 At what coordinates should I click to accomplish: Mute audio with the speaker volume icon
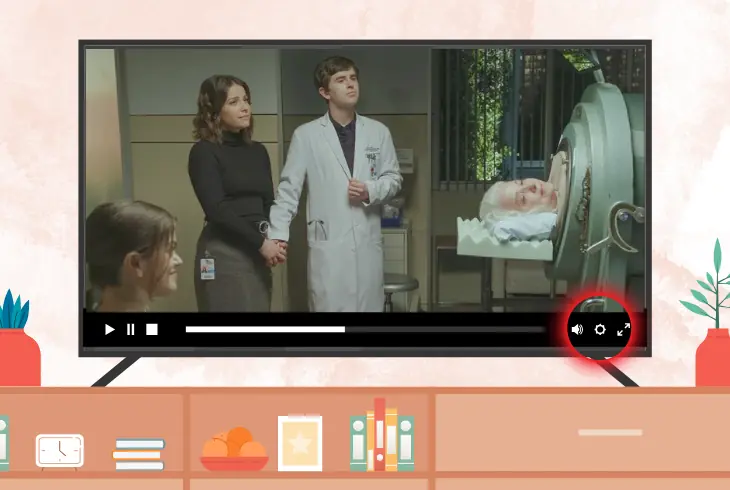pyautogui.click(x=577, y=329)
